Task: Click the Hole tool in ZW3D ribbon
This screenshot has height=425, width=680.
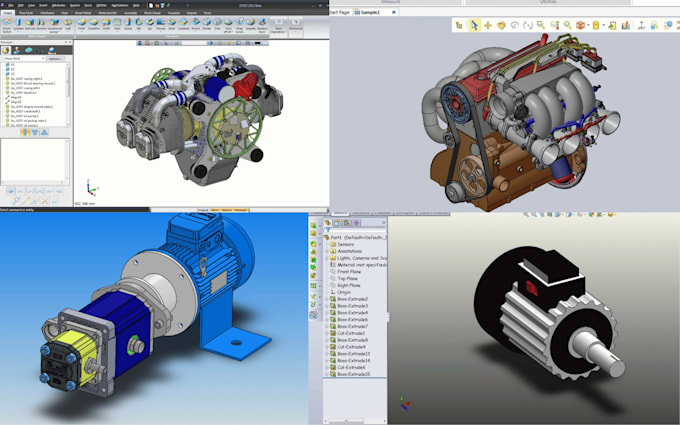Action: click(x=117, y=25)
